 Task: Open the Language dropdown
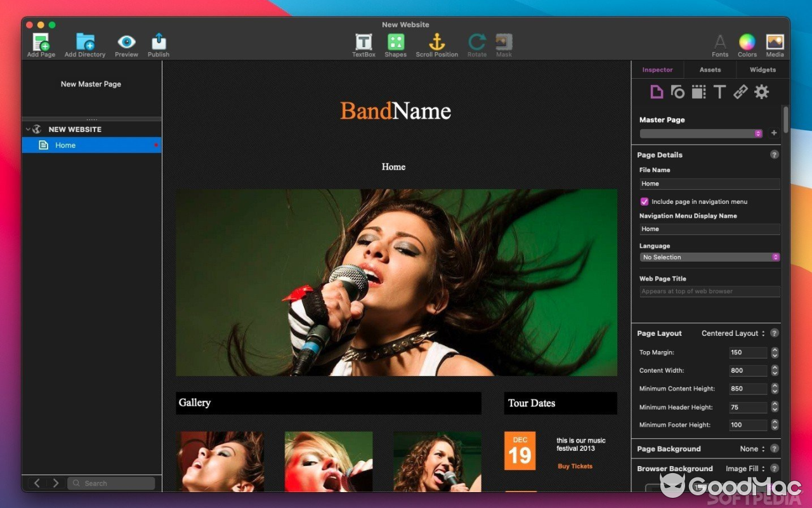tap(709, 257)
